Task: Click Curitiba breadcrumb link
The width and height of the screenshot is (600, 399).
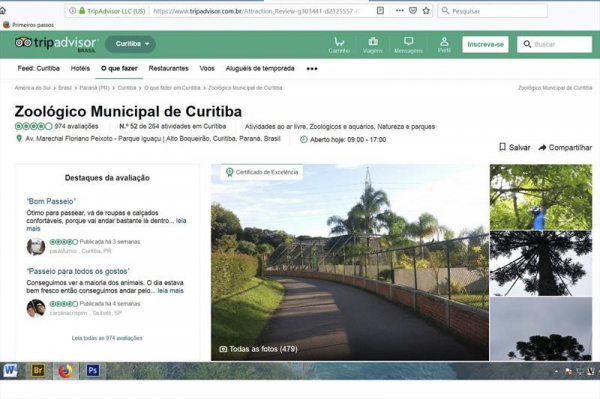Action: 127,88
